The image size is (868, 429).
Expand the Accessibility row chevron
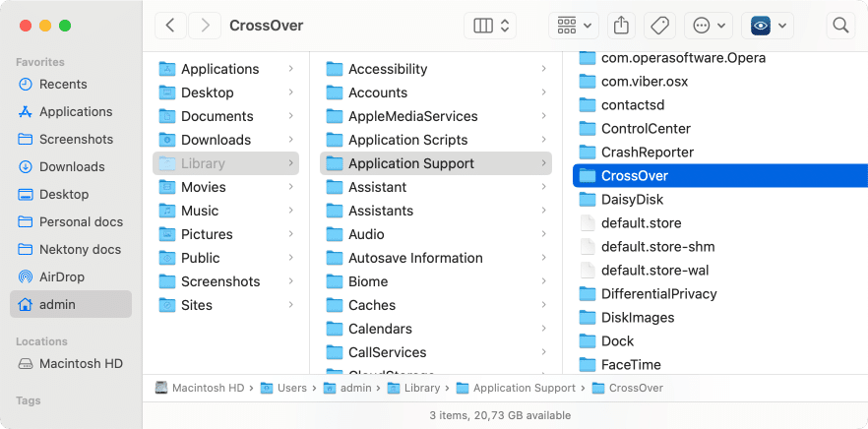tap(544, 69)
